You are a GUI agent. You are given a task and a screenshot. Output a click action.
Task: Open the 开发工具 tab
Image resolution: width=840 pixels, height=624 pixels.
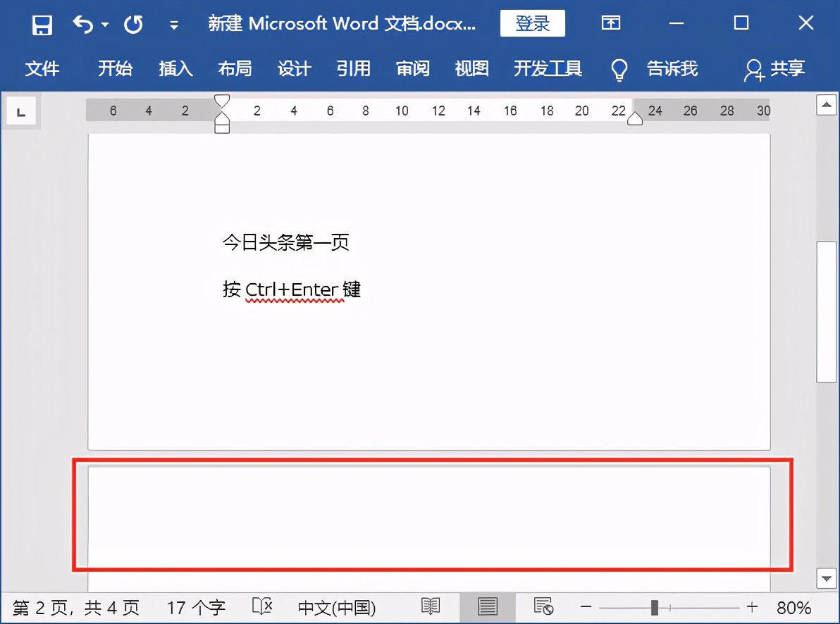click(x=548, y=68)
